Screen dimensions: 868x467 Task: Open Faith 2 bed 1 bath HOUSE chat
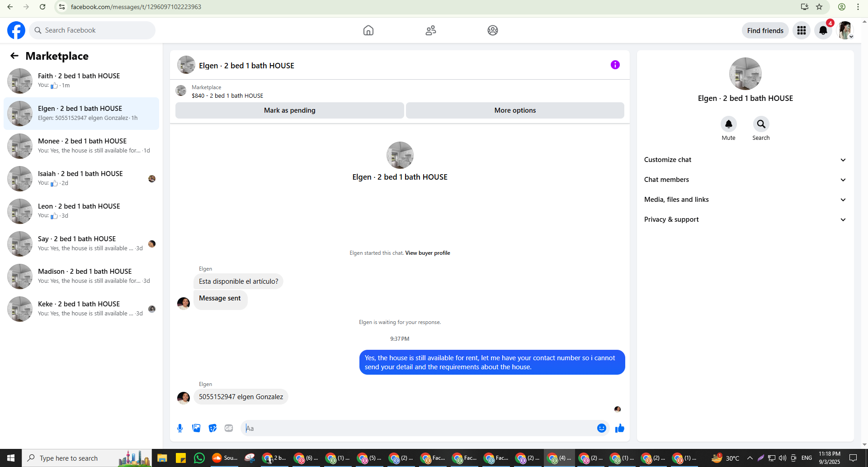[81, 81]
